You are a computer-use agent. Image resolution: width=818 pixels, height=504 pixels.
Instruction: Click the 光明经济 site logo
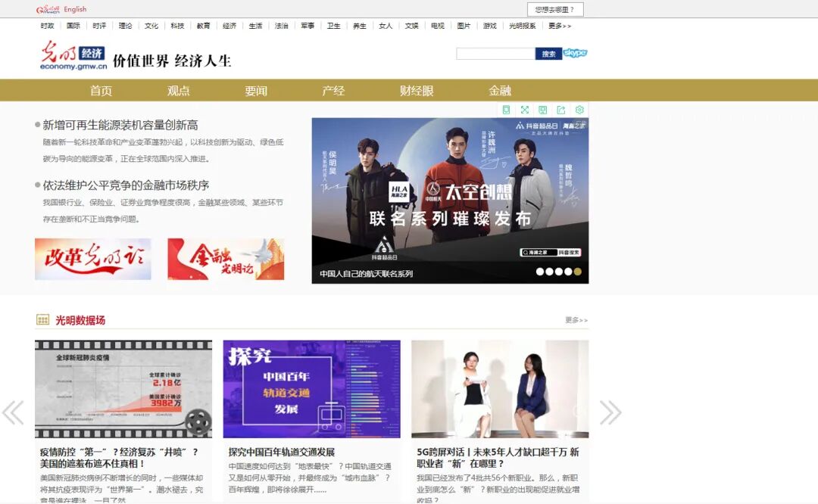coord(73,55)
